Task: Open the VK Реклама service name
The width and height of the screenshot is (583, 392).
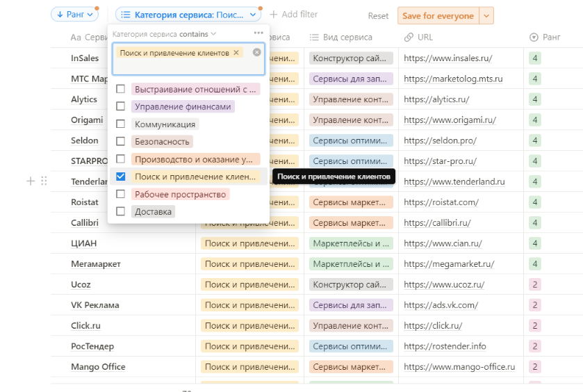Action: pyautogui.click(x=95, y=305)
